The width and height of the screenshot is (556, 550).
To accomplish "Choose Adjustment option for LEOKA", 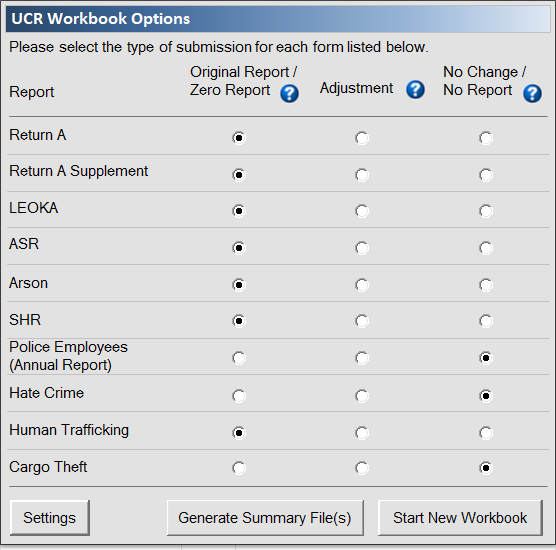I will (x=362, y=211).
